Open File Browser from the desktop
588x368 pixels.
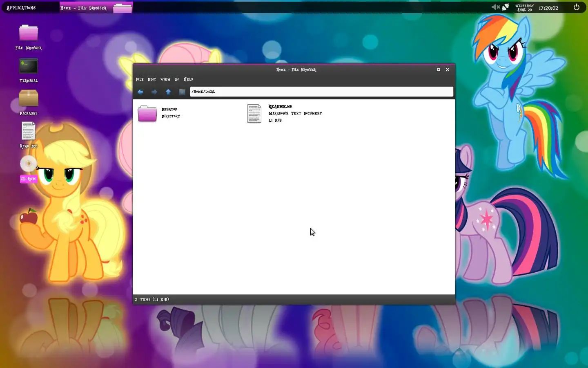click(x=29, y=33)
